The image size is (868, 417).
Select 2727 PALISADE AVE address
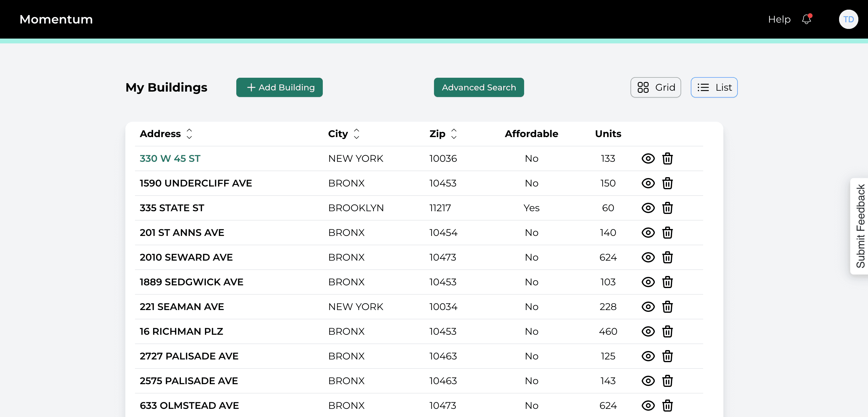tap(189, 356)
